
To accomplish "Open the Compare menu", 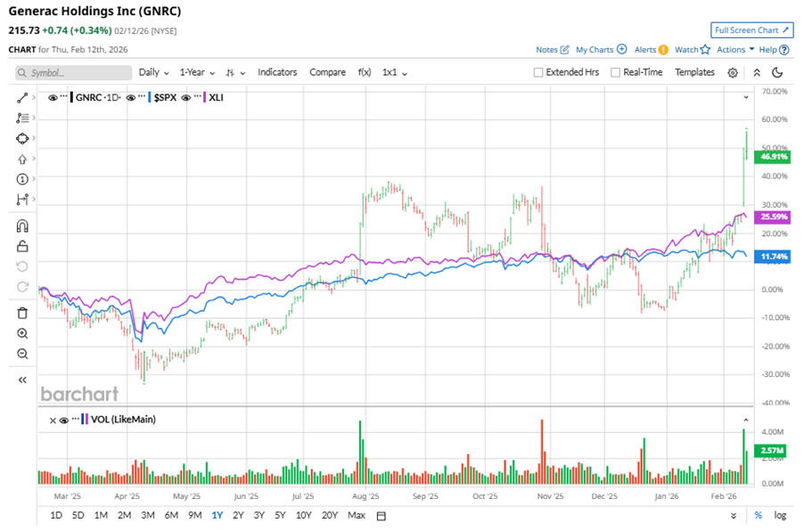I will click(x=327, y=72).
